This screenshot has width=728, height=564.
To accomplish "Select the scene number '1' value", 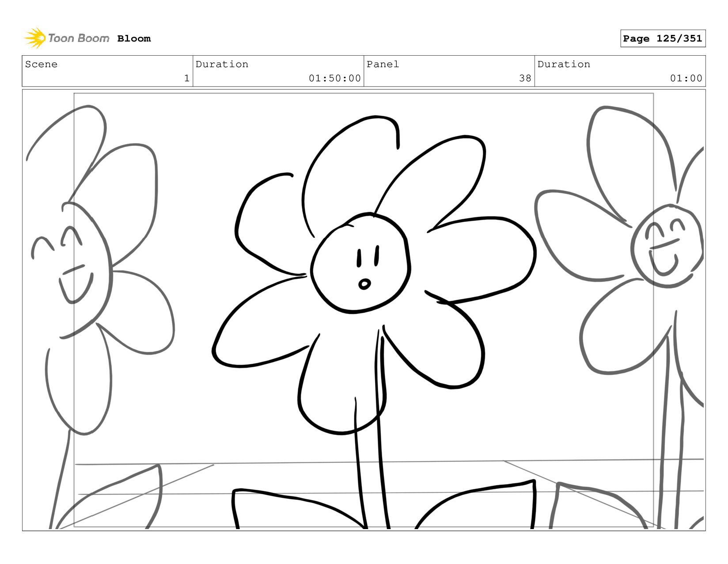I will [x=187, y=78].
